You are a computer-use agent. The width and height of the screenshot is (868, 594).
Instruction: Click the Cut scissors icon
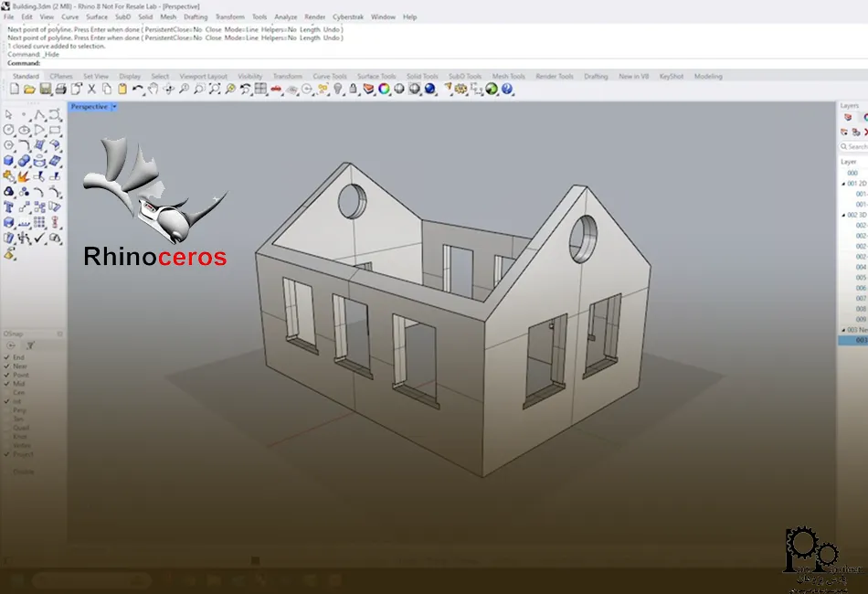coord(91,90)
